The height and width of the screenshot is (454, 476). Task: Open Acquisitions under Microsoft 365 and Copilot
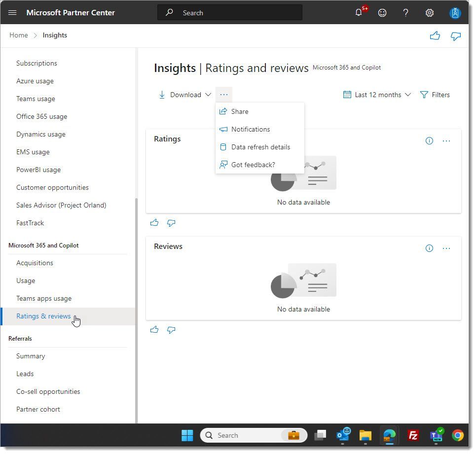tap(35, 263)
